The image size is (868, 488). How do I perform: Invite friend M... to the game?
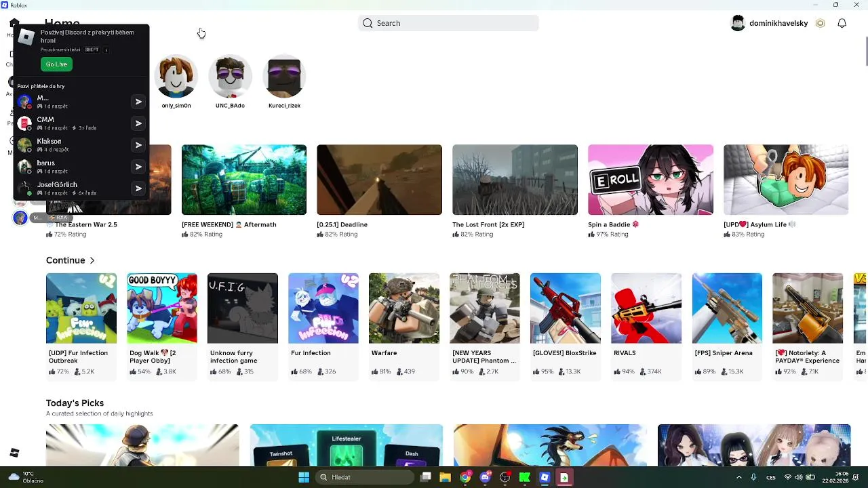138,102
